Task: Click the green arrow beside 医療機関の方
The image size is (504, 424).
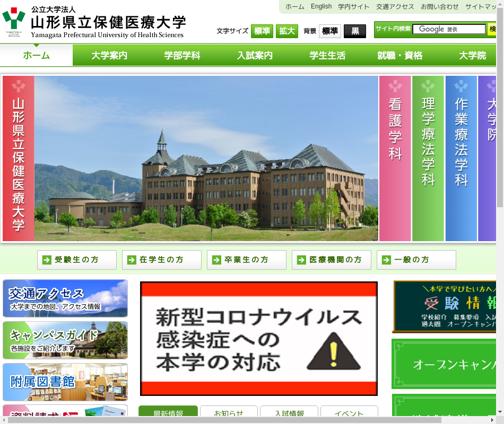Action: (301, 260)
